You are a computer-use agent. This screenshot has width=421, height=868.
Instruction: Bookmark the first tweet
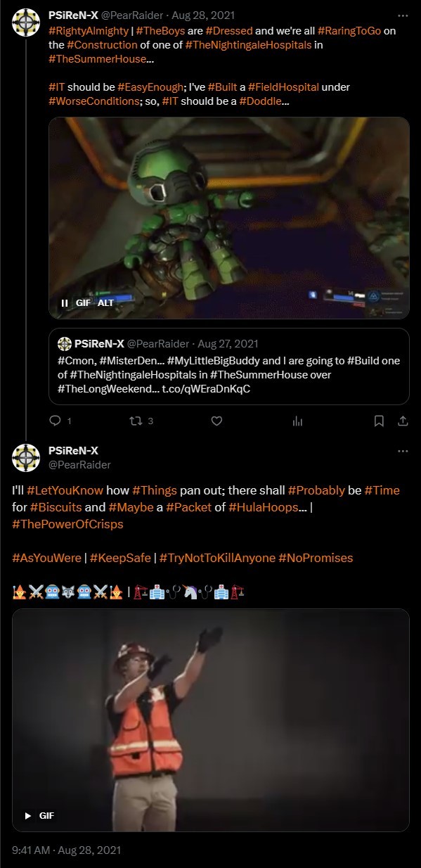point(379,421)
